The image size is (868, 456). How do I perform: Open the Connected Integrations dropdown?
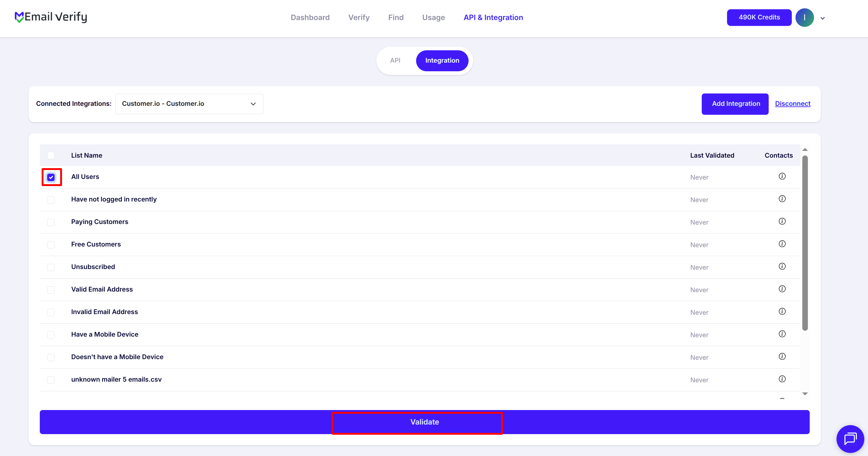tap(189, 104)
